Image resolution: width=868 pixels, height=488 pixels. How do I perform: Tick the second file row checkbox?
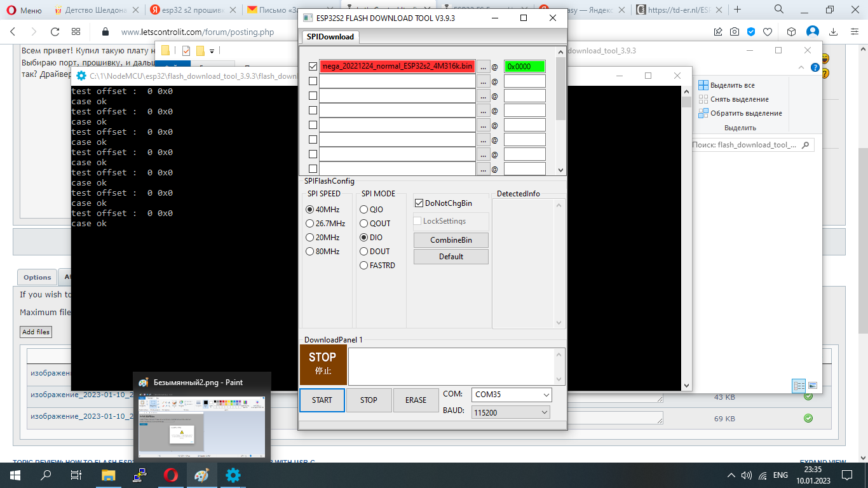point(313,81)
